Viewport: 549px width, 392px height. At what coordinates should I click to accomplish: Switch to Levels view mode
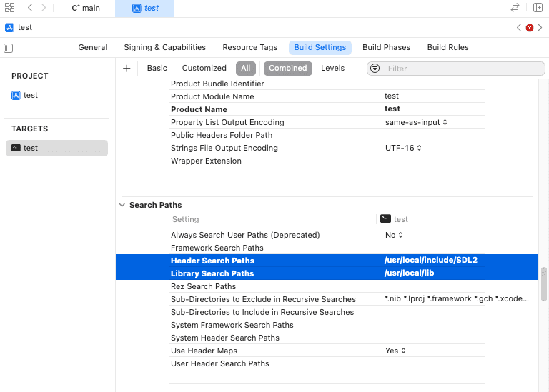pyautogui.click(x=332, y=69)
